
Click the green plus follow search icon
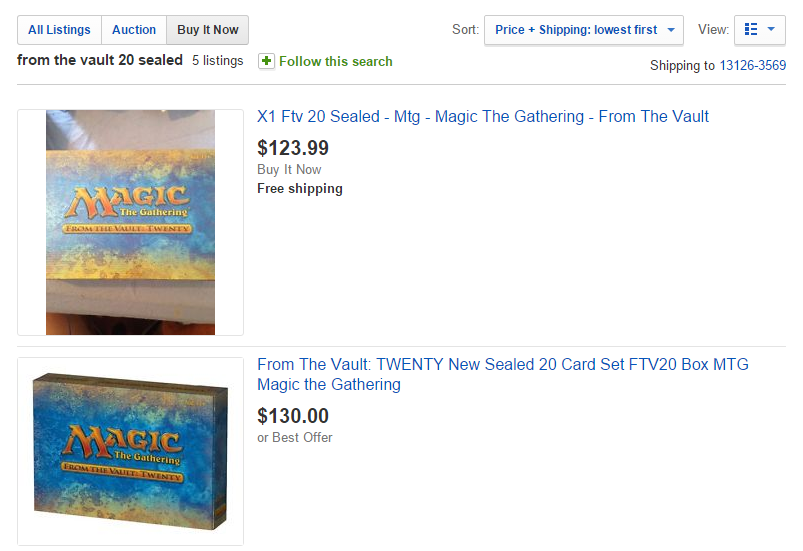tap(266, 61)
